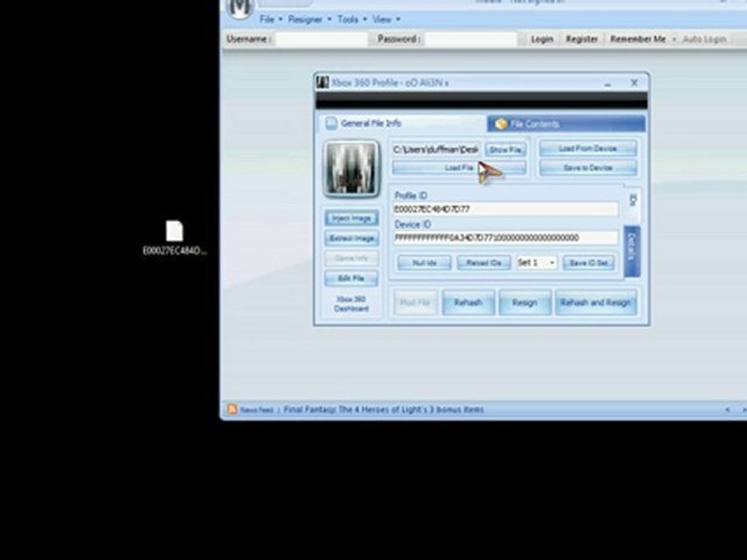Click the round M application logo

point(240,7)
